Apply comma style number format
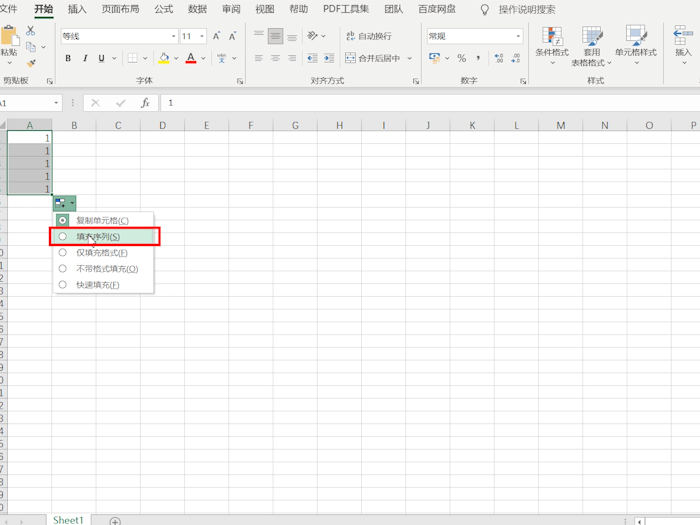 tap(478, 58)
